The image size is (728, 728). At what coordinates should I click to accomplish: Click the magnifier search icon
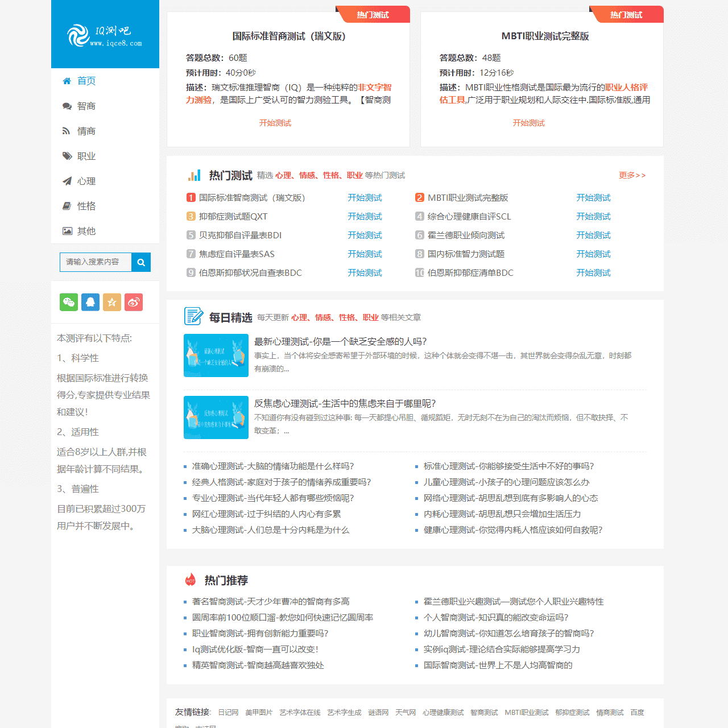(x=141, y=262)
